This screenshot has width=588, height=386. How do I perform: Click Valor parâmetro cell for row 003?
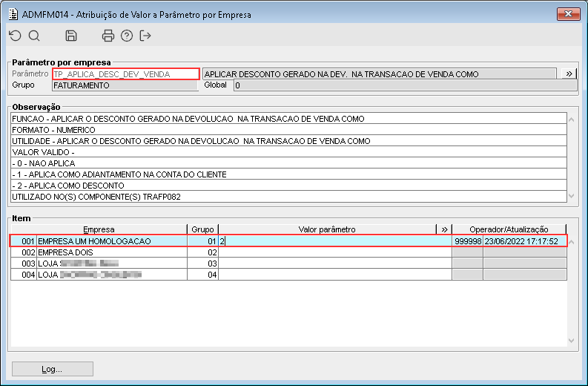[335, 264]
